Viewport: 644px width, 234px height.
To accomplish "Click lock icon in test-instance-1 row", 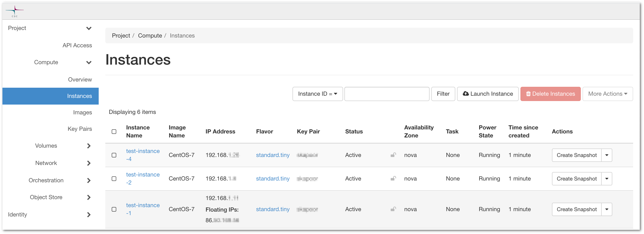I will [393, 209].
